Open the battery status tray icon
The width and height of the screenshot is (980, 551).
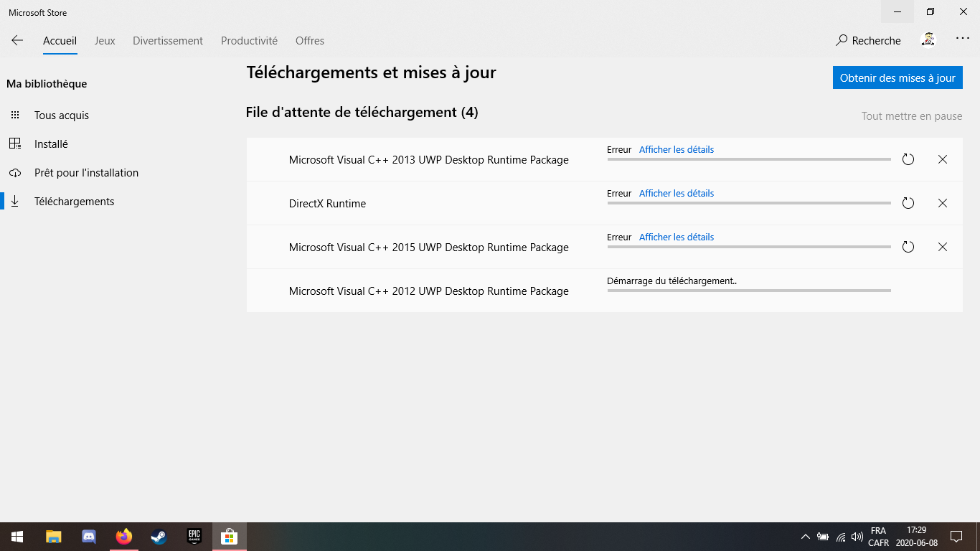[x=823, y=537]
